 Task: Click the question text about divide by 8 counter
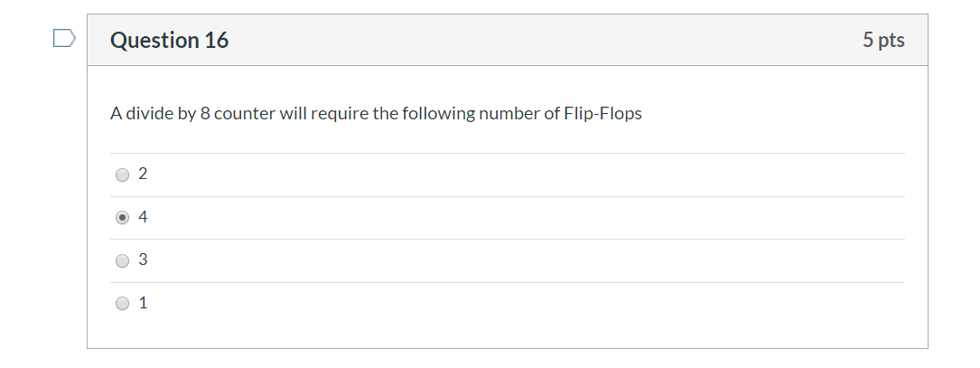pyautogui.click(x=377, y=114)
